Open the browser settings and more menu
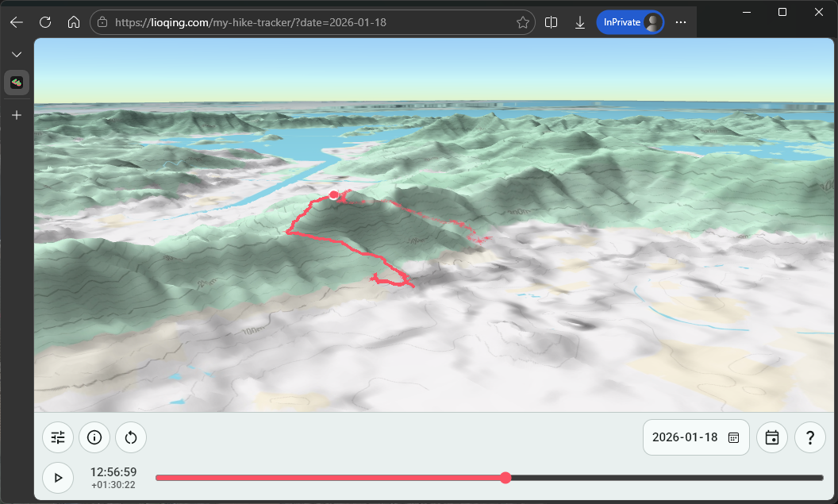838x504 pixels. click(x=681, y=22)
